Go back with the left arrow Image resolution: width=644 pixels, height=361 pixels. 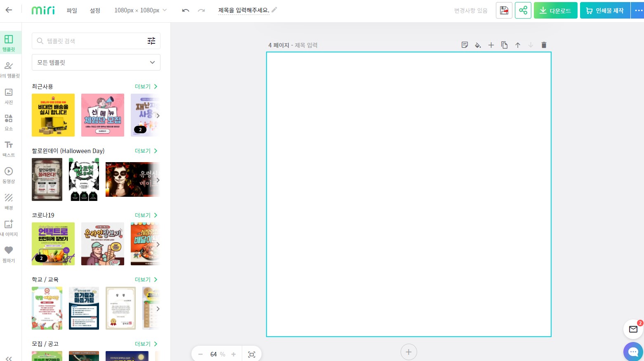click(x=9, y=10)
